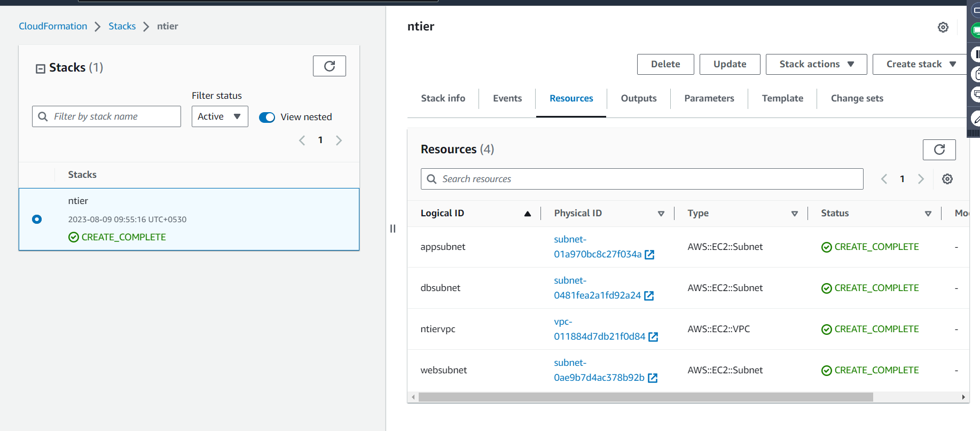Click AWS::EC2::Subnet type in appsubnet row

coord(725,247)
